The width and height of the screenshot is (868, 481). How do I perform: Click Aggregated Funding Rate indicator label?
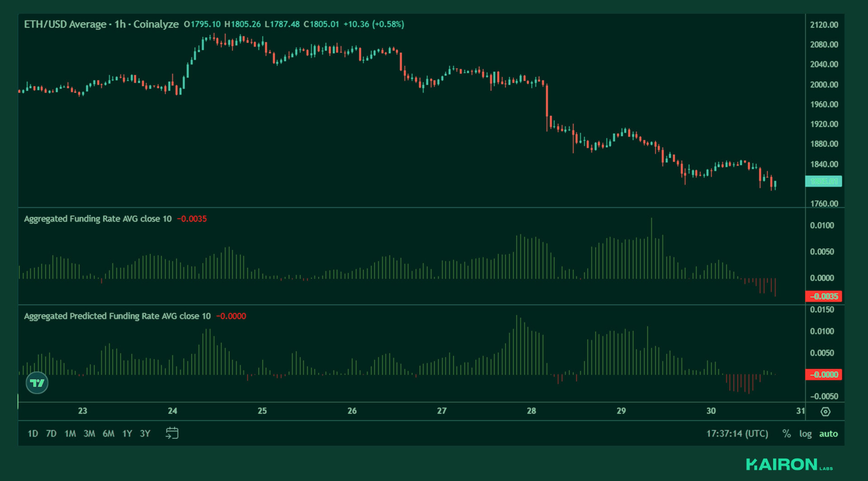tap(98, 219)
